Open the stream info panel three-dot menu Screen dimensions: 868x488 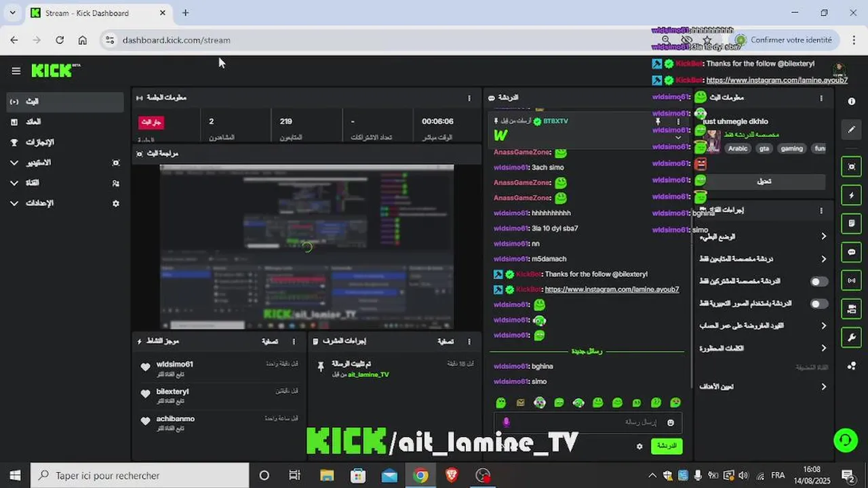[x=821, y=98]
